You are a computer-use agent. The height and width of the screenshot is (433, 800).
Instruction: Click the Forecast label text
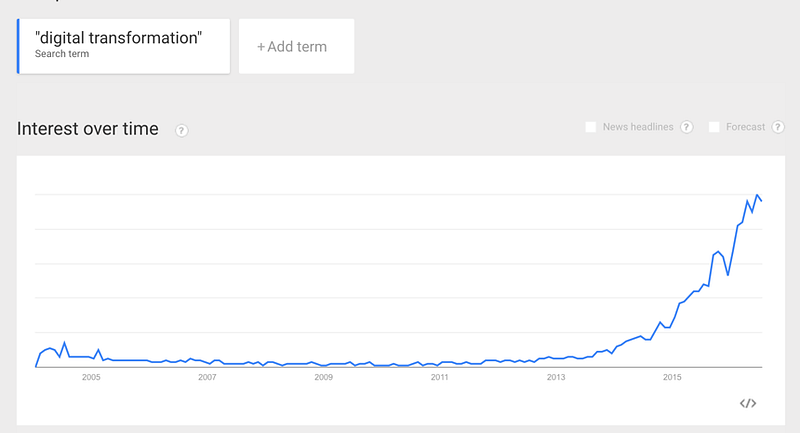click(745, 127)
